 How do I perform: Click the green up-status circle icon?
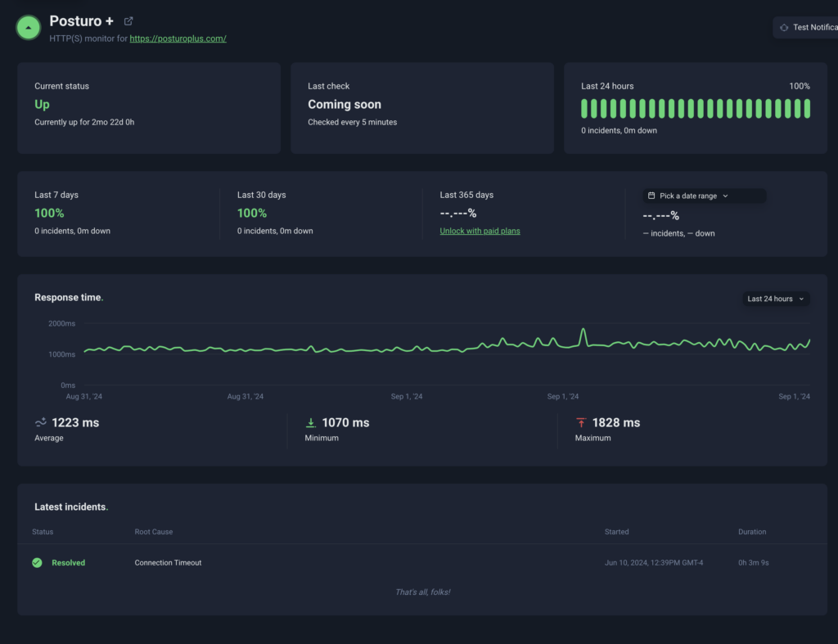(29, 28)
